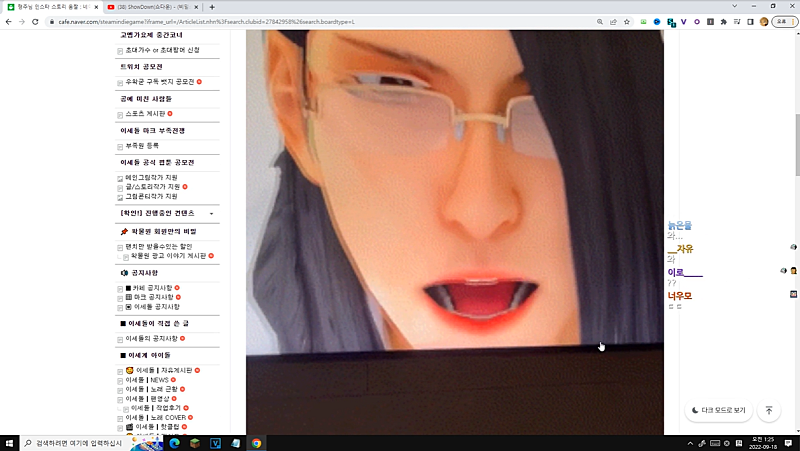Image resolution: width=800 pixels, height=451 pixels.
Task: Toggle 다크 모드로 보기 dark mode button
Action: coord(718,410)
